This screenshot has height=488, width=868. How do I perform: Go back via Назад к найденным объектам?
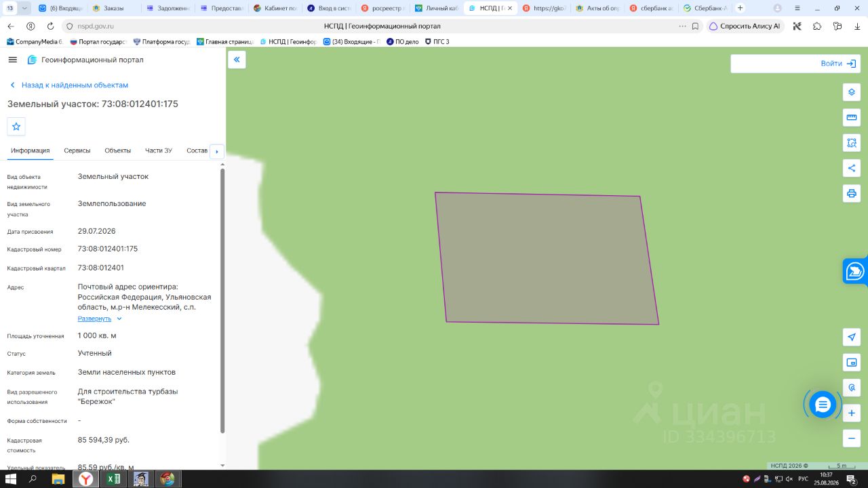[x=75, y=85]
